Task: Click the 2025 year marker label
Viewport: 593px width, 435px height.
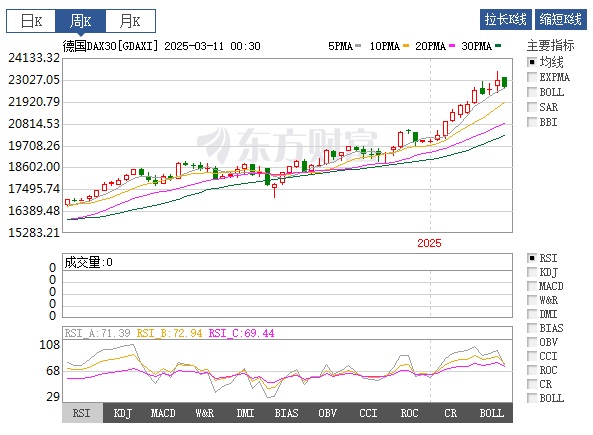Action: click(429, 243)
